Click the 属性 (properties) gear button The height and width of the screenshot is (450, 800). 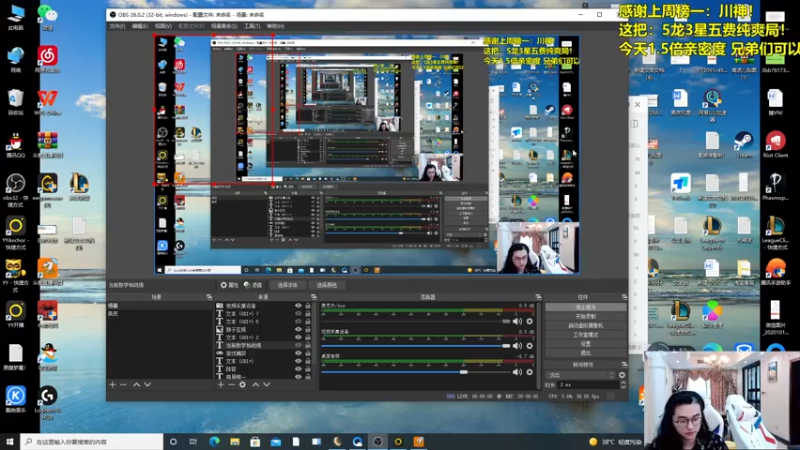point(229,285)
